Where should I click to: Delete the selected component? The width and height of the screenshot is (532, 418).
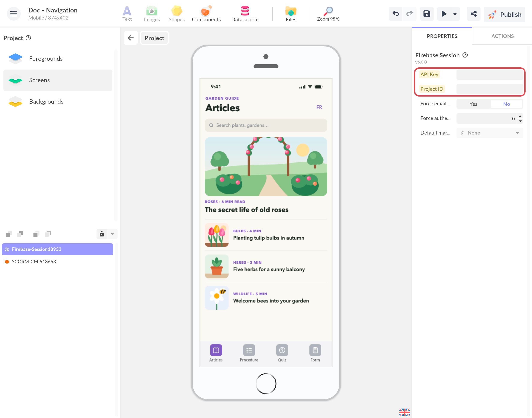click(x=101, y=234)
